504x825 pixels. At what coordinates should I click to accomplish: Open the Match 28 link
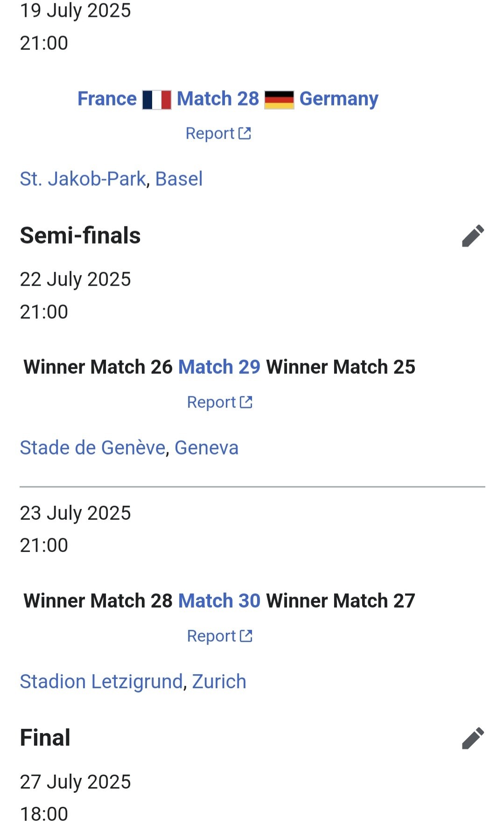pos(218,99)
